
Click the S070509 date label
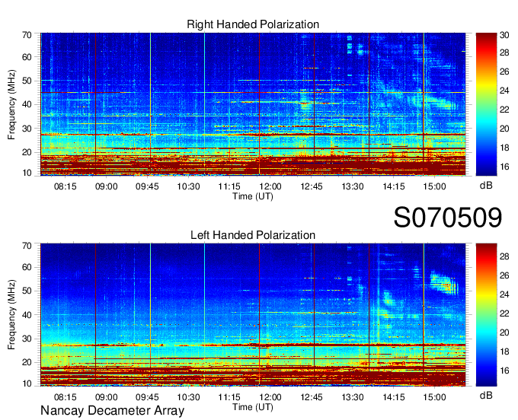click(x=448, y=218)
